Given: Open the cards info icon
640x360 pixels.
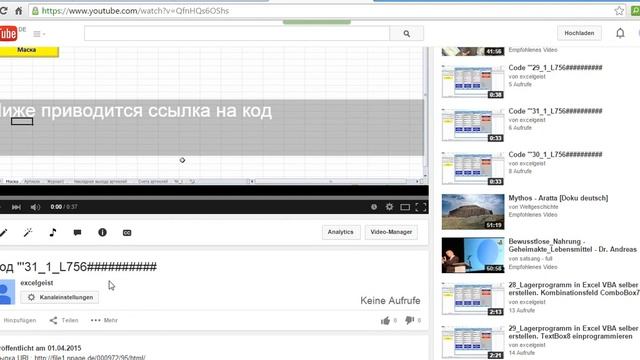Looking at the screenshot, I should click(x=102, y=232).
